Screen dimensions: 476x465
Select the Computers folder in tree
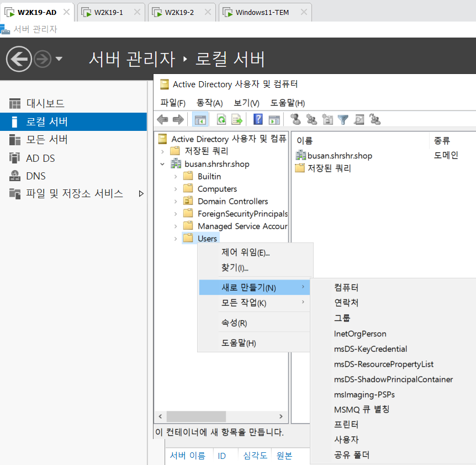click(x=210, y=189)
